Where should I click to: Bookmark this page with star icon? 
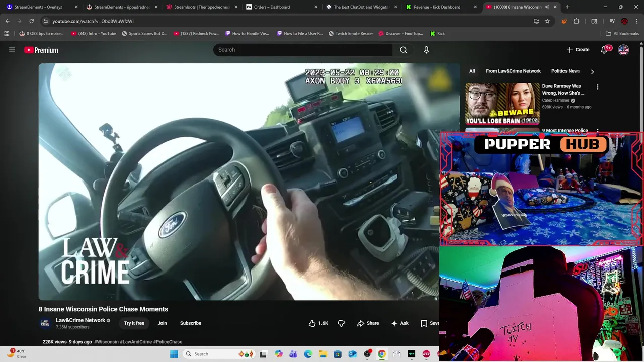click(547, 21)
